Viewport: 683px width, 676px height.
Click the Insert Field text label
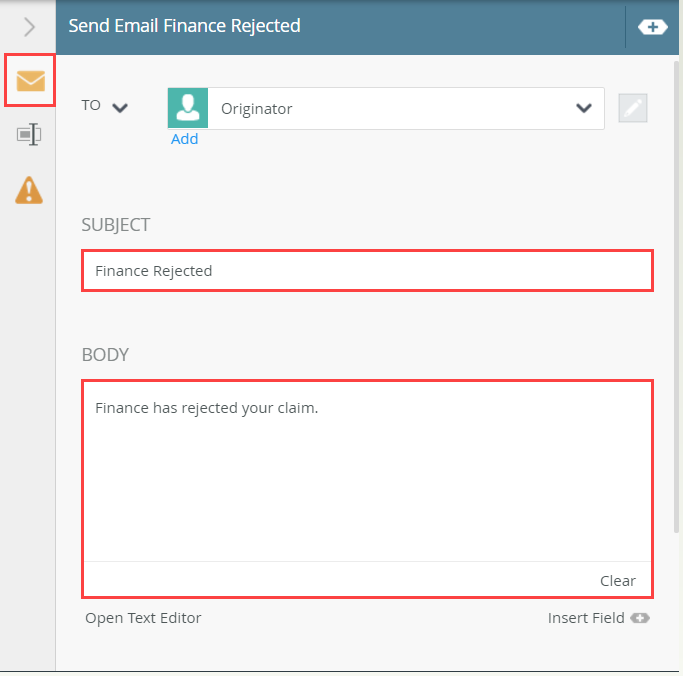585,618
